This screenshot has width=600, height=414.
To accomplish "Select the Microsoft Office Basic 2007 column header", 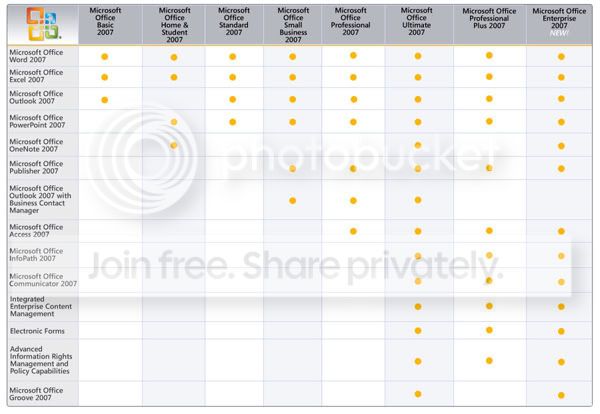I will tap(105, 21).
